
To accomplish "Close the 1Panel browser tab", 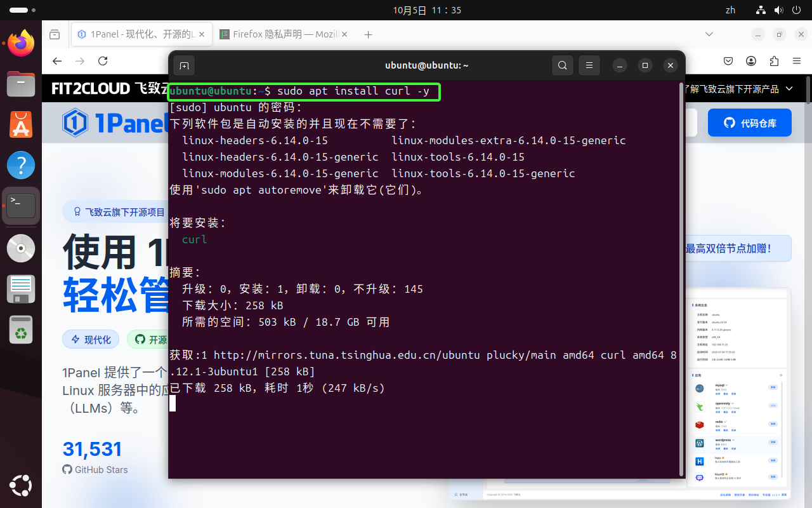I will (202, 34).
